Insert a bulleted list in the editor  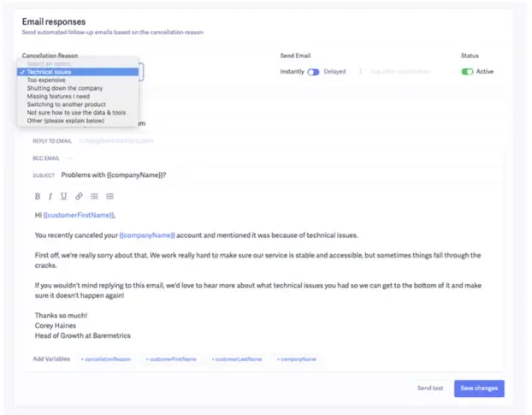[94, 196]
